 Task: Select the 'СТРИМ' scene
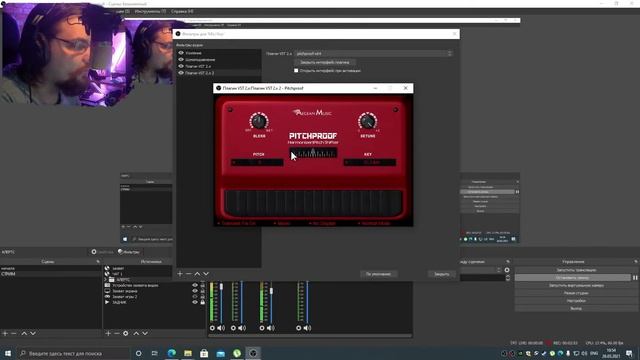50,274
